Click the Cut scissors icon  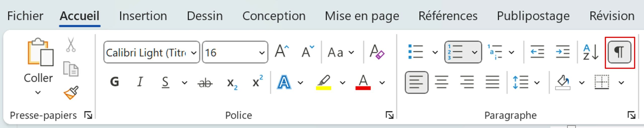click(x=71, y=45)
